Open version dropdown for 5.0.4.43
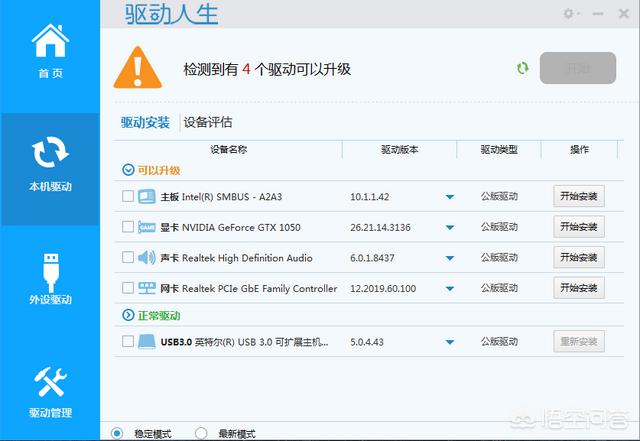 click(450, 342)
